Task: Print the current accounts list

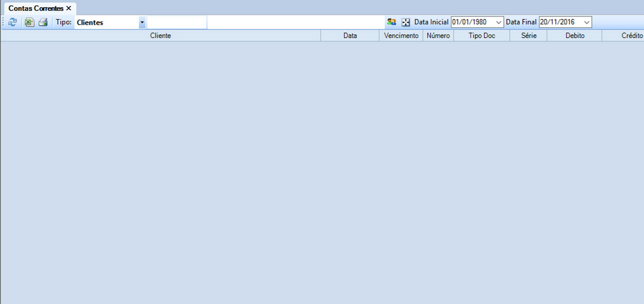Action: click(43, 22)
